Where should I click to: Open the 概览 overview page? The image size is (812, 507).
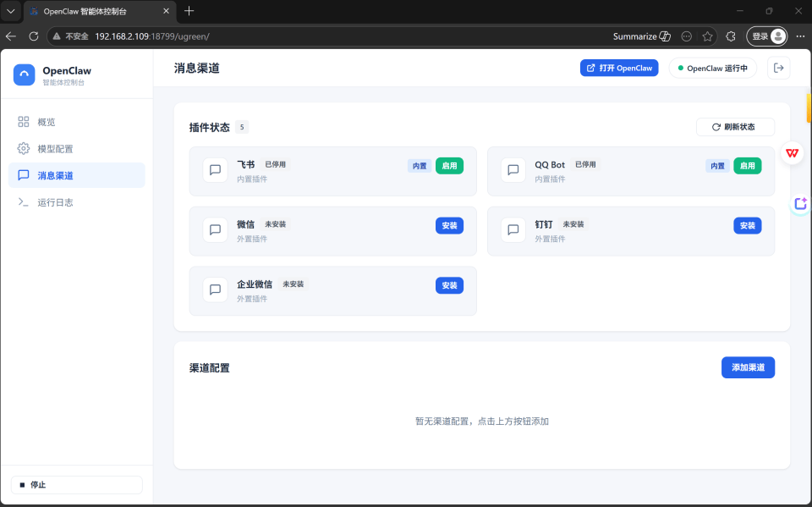[77, 122]
